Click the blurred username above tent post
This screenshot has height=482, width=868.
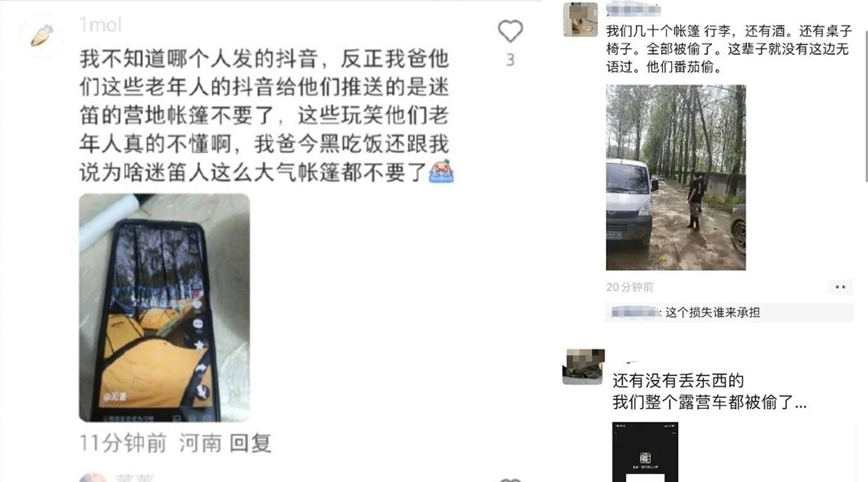tap(633, 10)
